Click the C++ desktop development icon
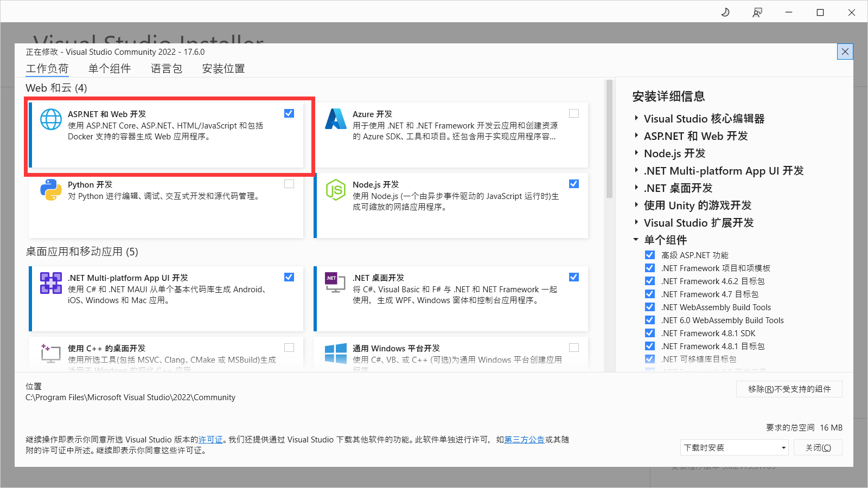Image resolution: width=868 pixels, height=488 pixels. click(x=51, y=353)
